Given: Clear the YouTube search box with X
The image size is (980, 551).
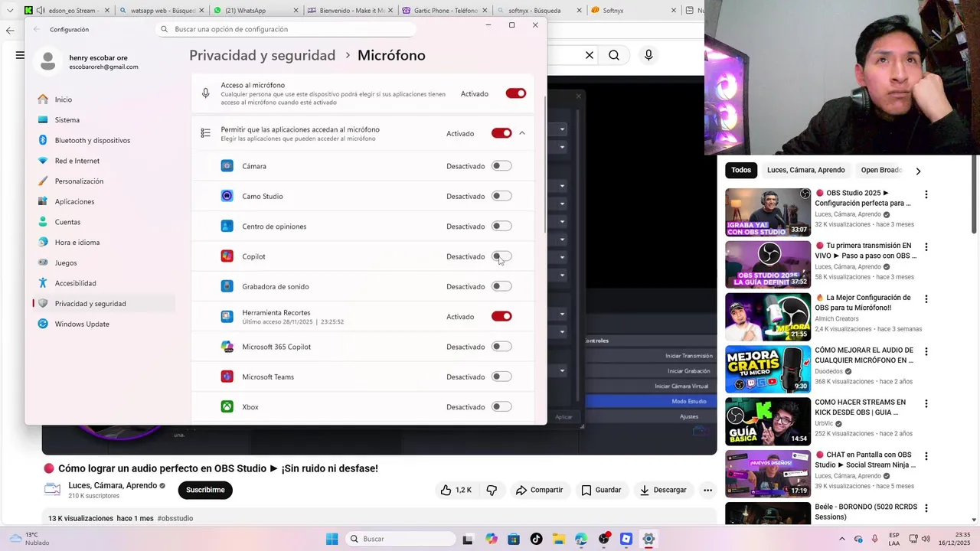Looking at the screenshot, I should [590, 55].
